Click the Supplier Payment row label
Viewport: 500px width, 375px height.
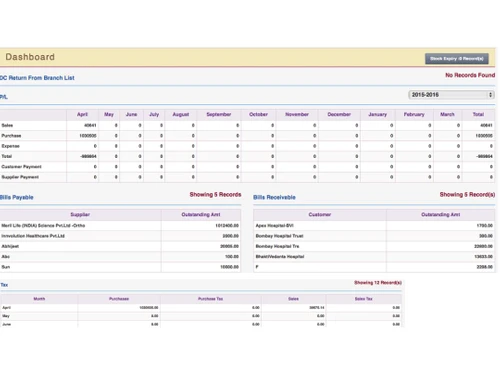point(20,177)
